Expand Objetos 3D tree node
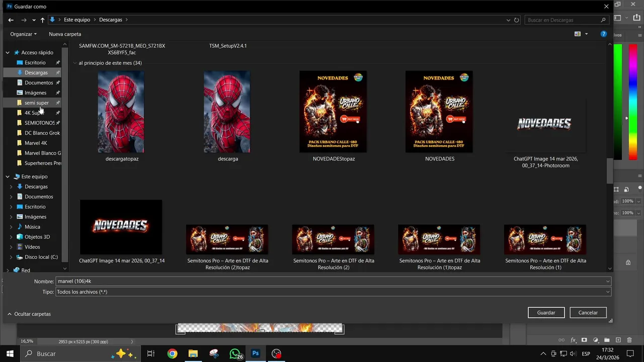This screenshot has height=362, width=644. click(x=11, y=237)
